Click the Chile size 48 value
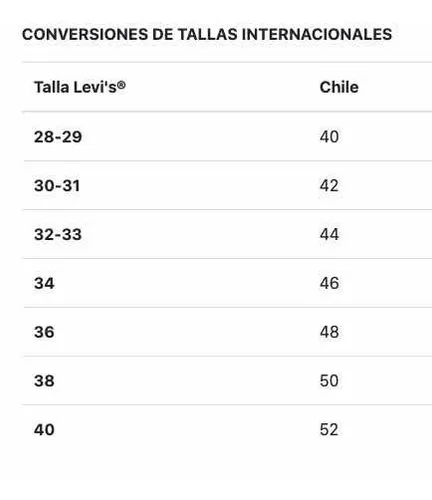432x500 pixels. point(329,332)
